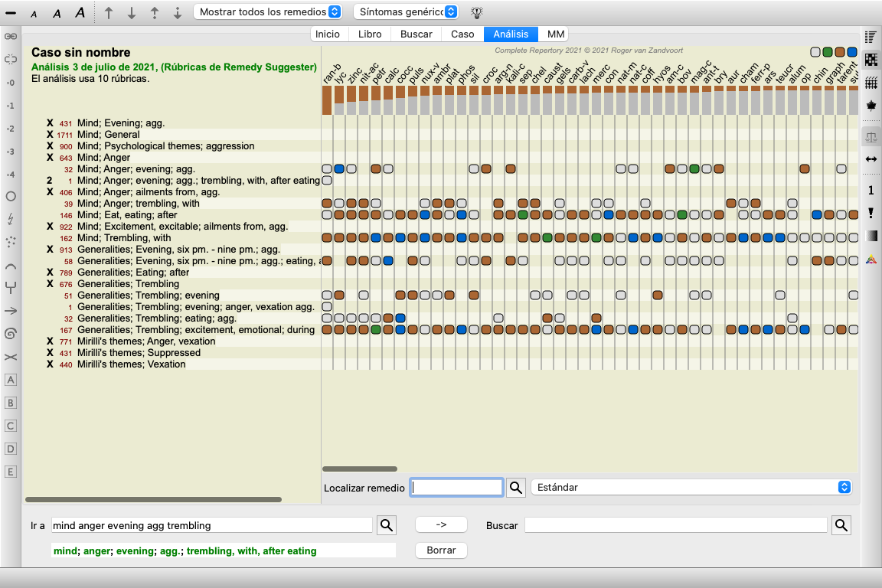Click search icon next to Ir a field
Image resolution: width=882 pixels, height=588 pixels.
click(x=387, y=525)
